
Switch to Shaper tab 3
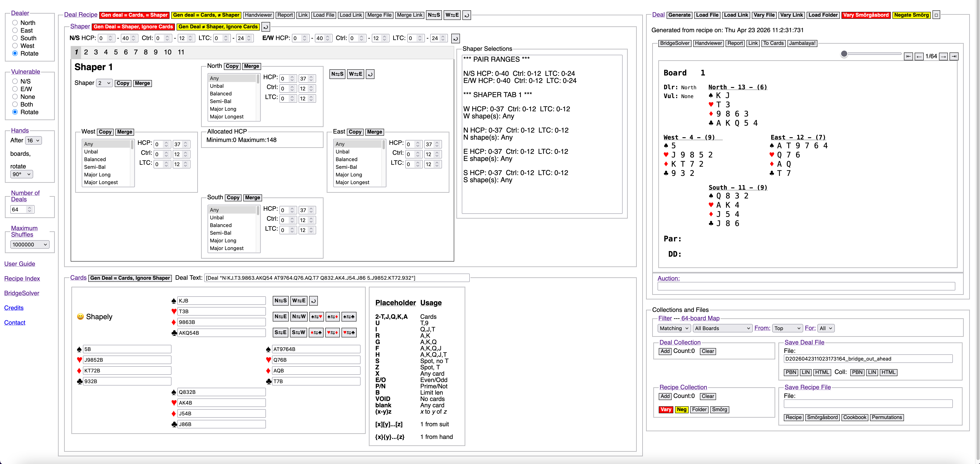[x=96, y=52]
